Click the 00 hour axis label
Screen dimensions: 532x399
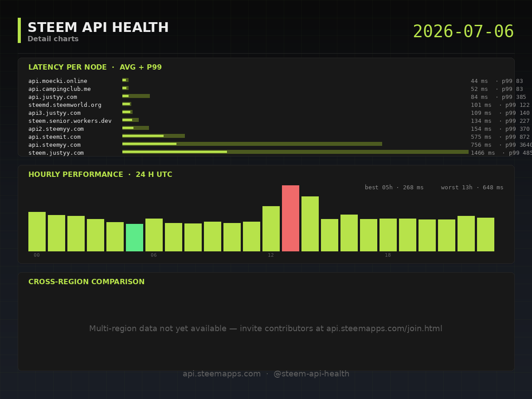37,255
